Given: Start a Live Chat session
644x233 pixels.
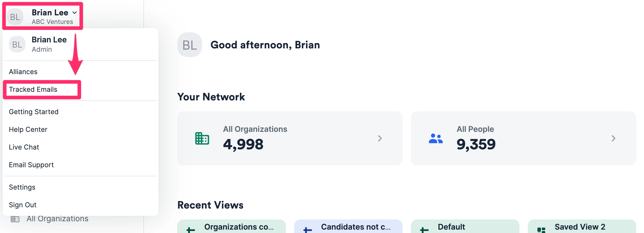Looking at the screenshot, I should (24, 147).
